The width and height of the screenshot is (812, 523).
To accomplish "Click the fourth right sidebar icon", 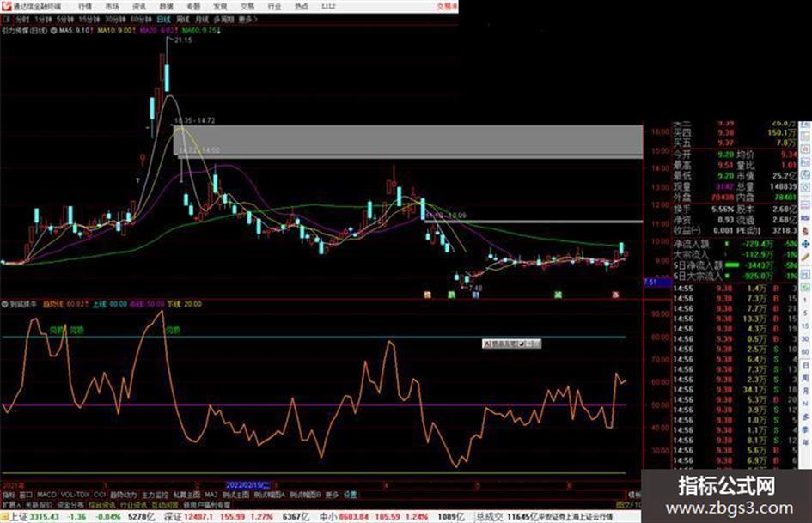I will point(805,161).
